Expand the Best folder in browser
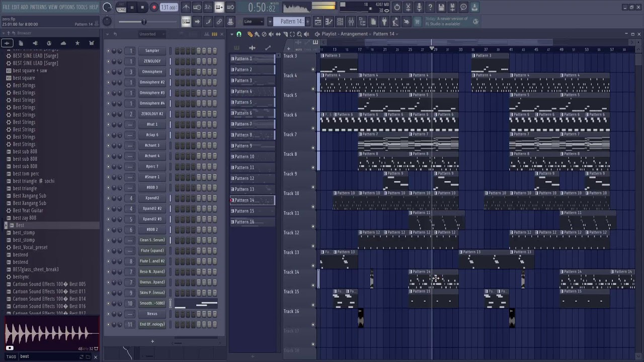Viewport: 644px width, 362px height. 6,225
